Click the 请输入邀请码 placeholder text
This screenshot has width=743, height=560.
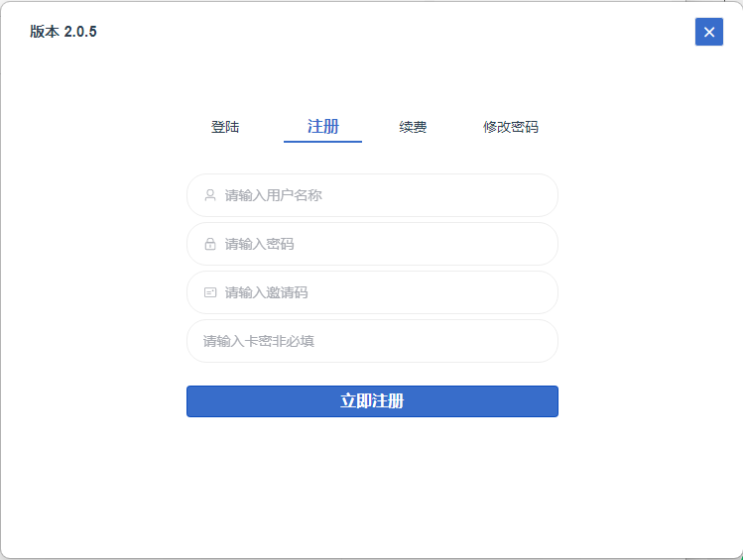[266, 292]
